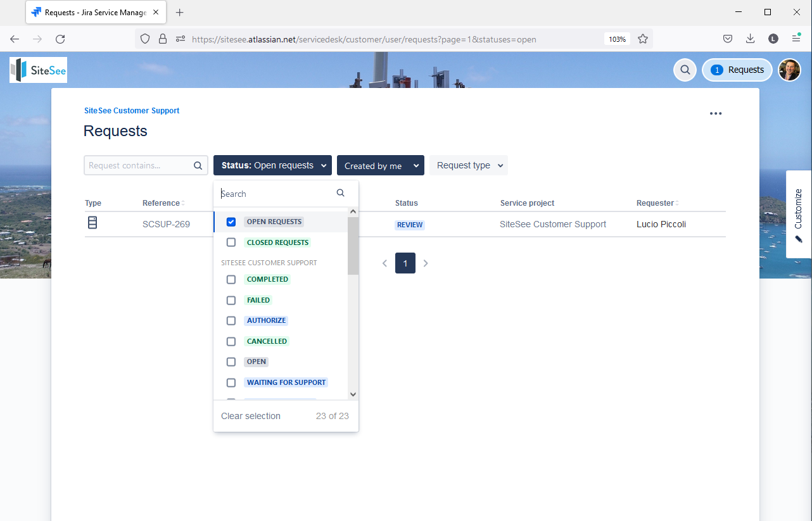Screen dimensions: 812x521
Task: Click the Status column header
Action: 407,203
